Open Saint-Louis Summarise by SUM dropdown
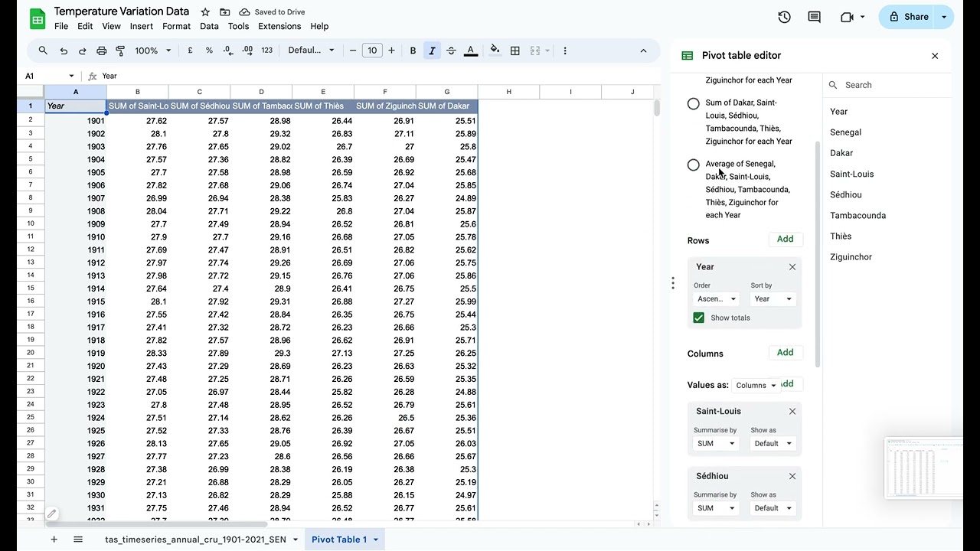 717,443
